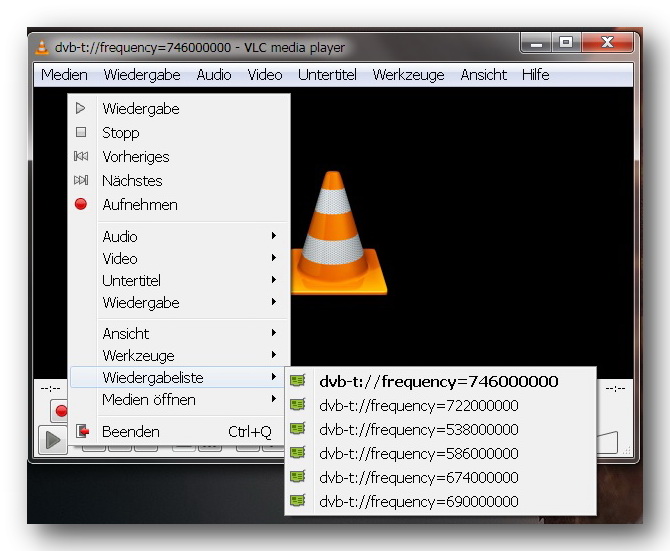Play dvb-t://frequency=538000000 from playlist
Viewport: 670px width, 551px height.
point(440,429)
